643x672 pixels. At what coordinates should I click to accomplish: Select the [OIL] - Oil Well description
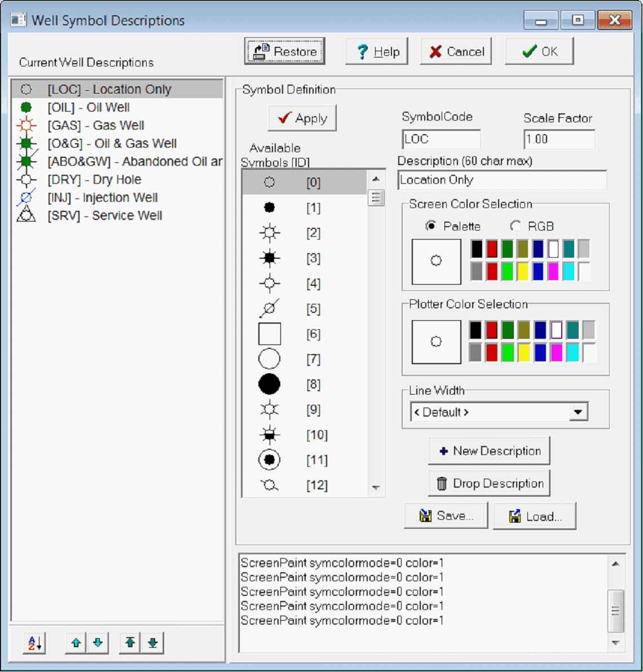pyautogui.click(x=117, y=107)
